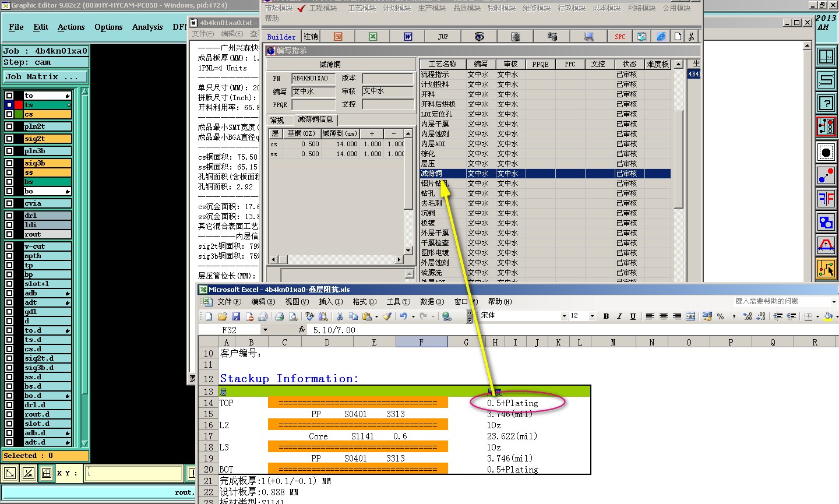Click the X Y coordinate input field
The width and height of the screenshot is (839, 504).
[x=134, y=473]
